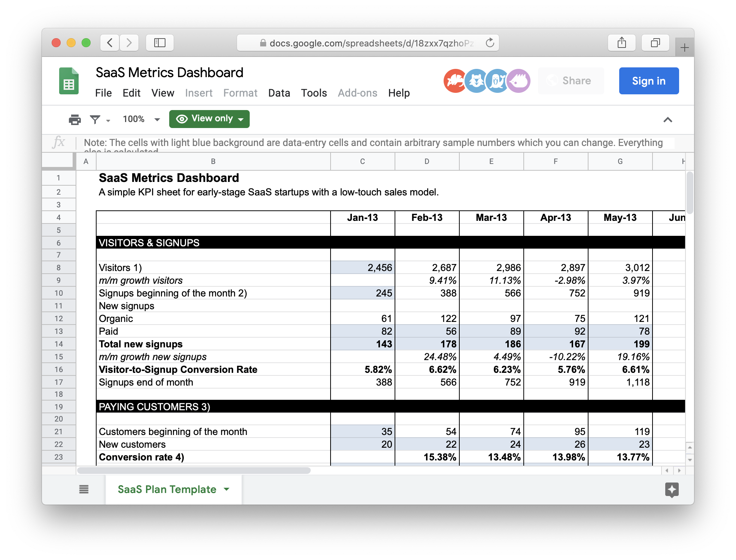736x560 pixels.
Task: Open the View only mode dropdown
Action: click(x=209, y=119)
